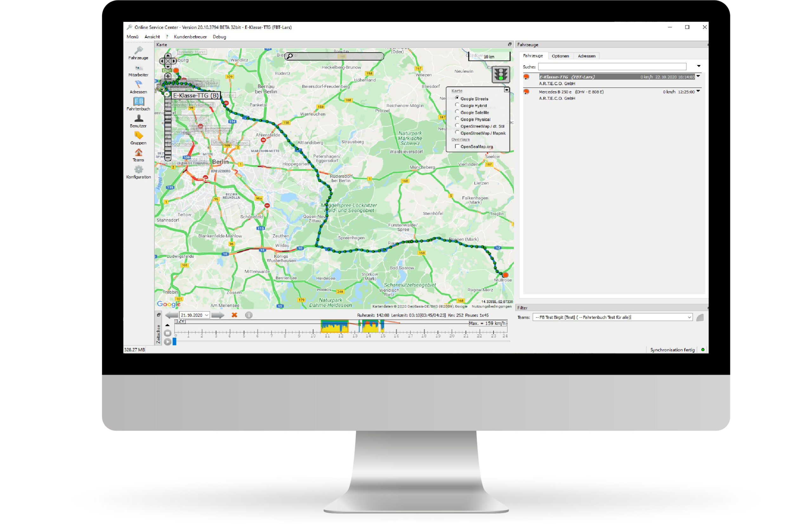Viewport: 812px width, 524px height.
Task: Open the date picker dropdown showing 21.10.2020
Action: tap(207, 315)
